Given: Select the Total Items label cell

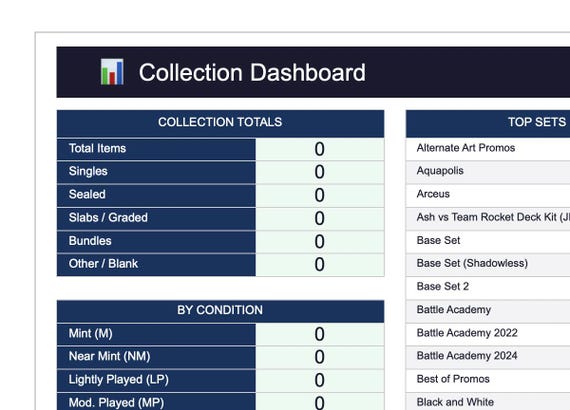Looking at the screenshot, I should click(156, 149).
